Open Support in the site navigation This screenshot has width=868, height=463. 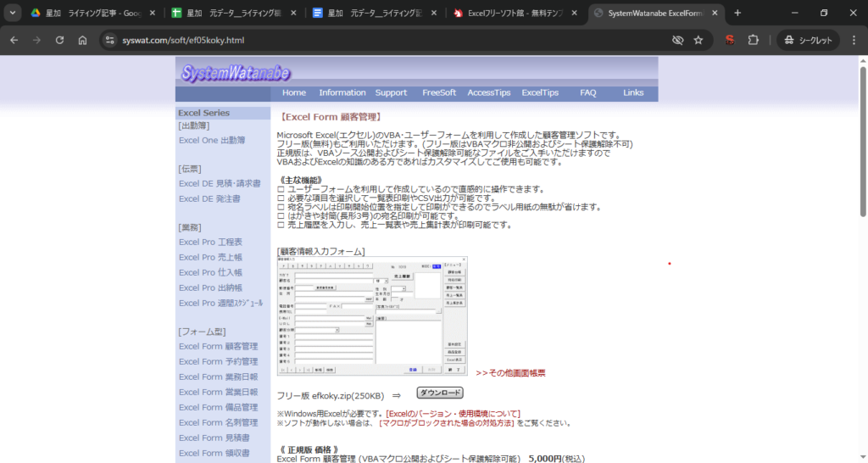(x=391, y=93)
